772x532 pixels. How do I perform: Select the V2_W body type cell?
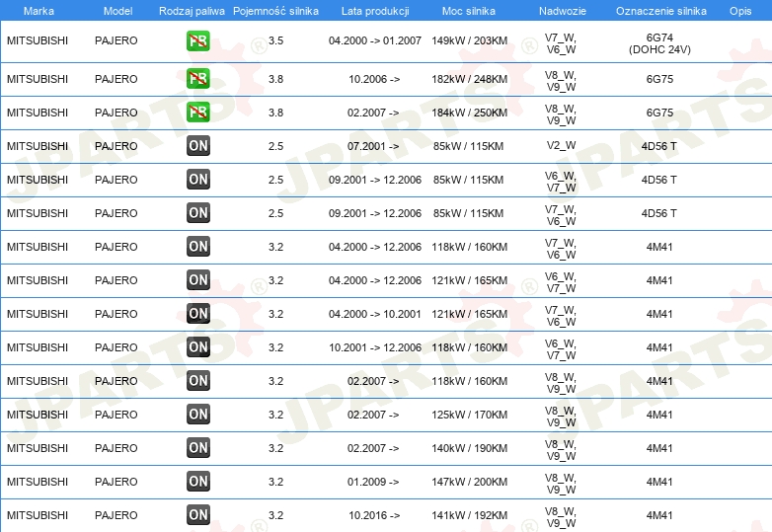point(560,146)
